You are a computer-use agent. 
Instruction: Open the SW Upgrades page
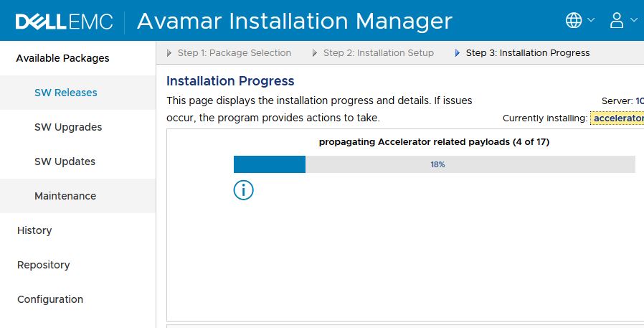(x=68, y=127)
